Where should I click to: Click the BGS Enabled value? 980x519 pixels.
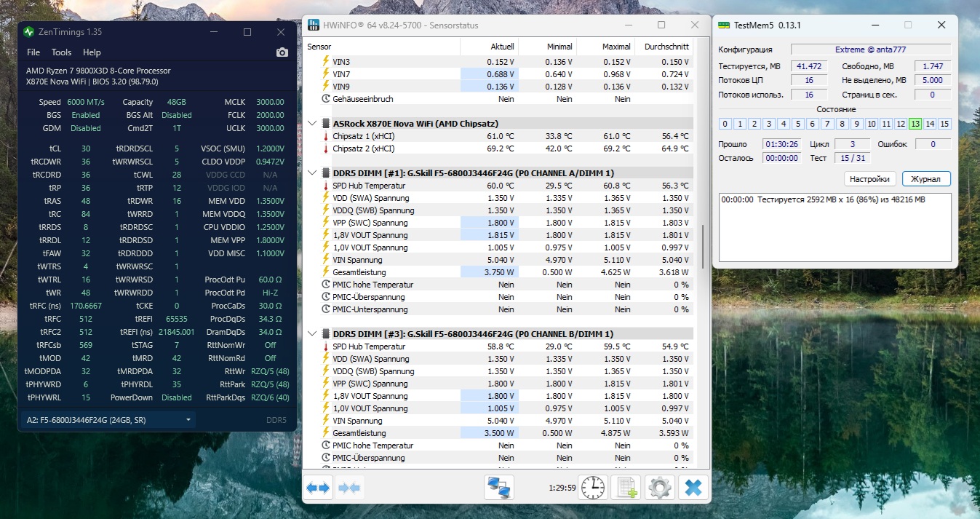pos(86,115)
